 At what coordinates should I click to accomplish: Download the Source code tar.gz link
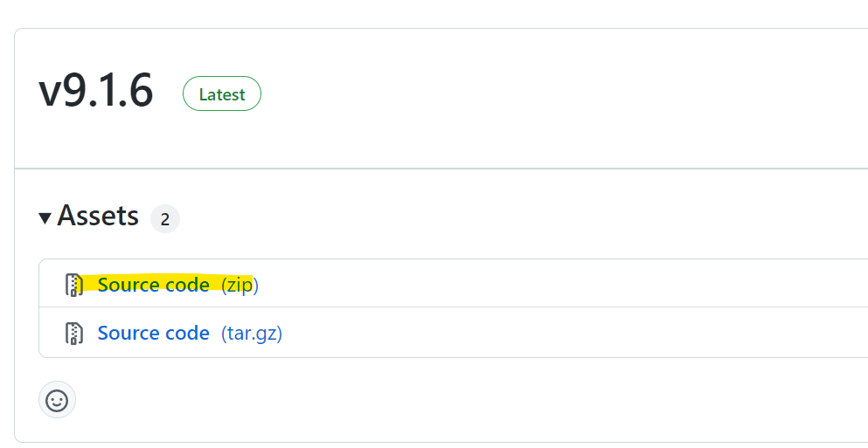(153, 334)
